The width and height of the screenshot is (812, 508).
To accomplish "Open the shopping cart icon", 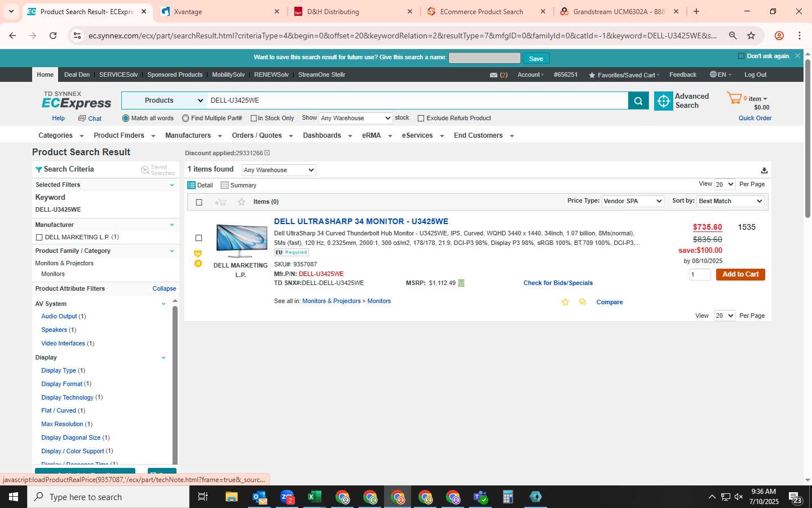I will (x=734, y=98).
